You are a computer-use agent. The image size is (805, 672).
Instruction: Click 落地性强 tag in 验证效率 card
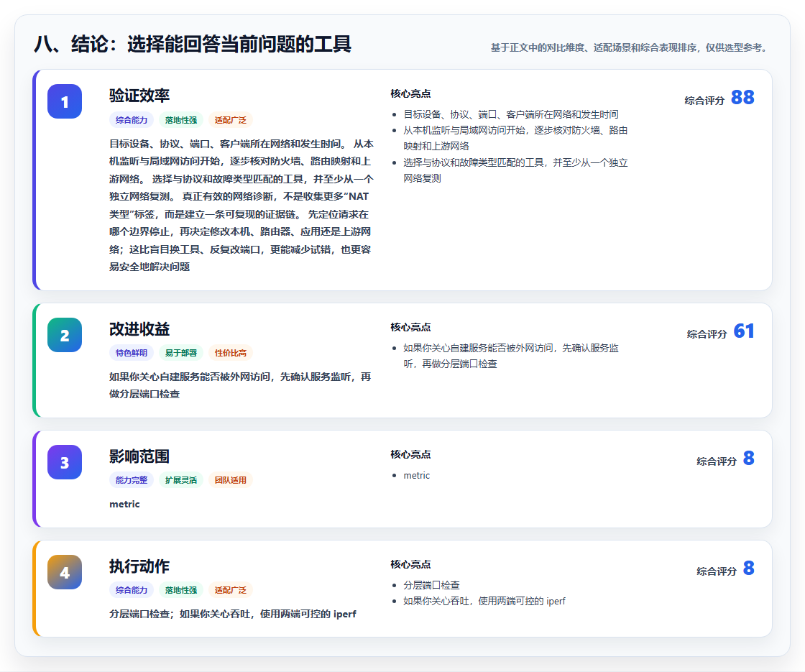coord(181,120)
